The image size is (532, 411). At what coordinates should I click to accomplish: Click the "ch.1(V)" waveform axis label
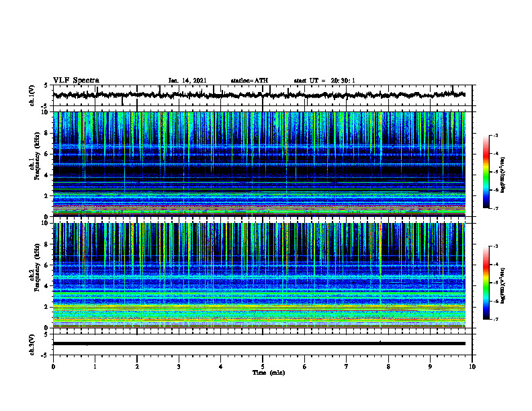click(32, 95)
